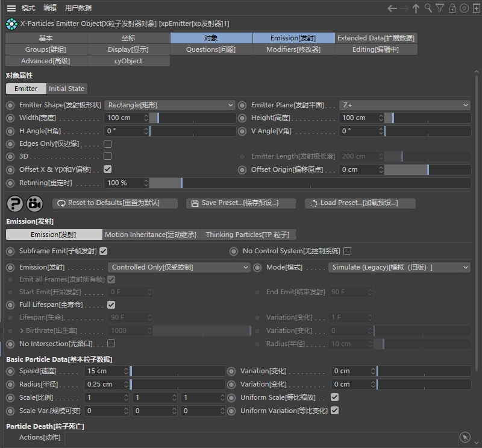Switch to the Initial State tab

tap(66, 89)
